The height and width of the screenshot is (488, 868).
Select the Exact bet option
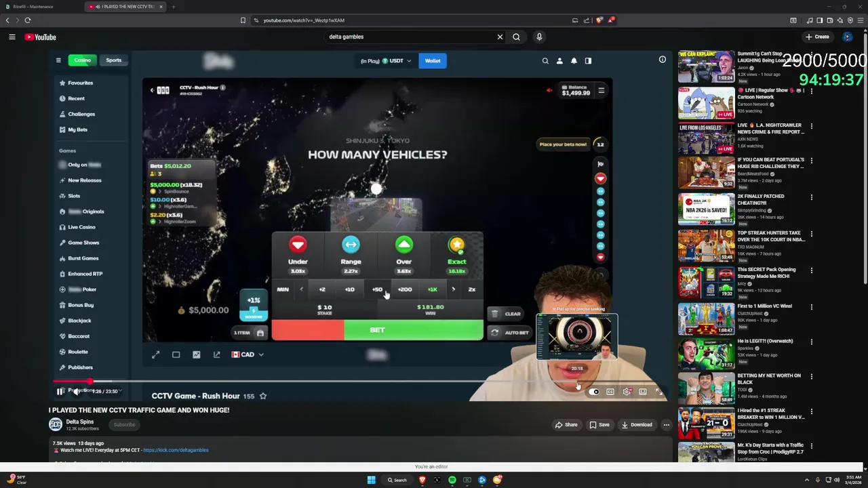click(456, 255)
